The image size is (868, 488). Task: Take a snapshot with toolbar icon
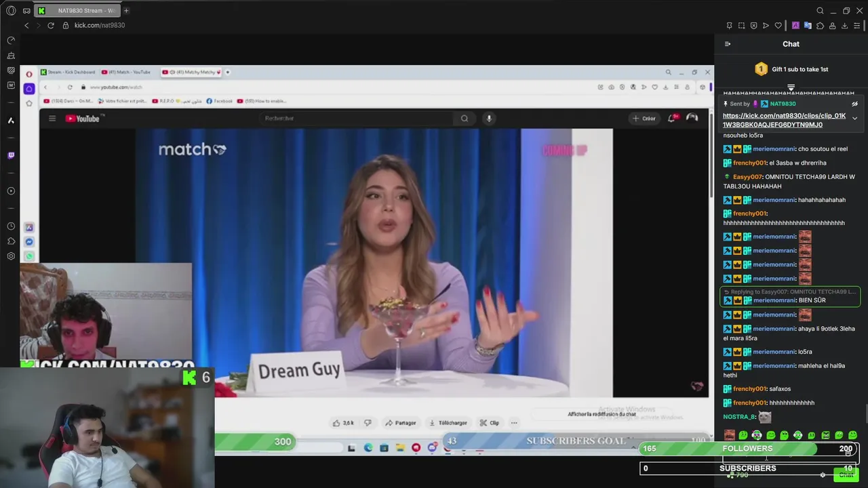pyautogui.click(x=741, y=26)
